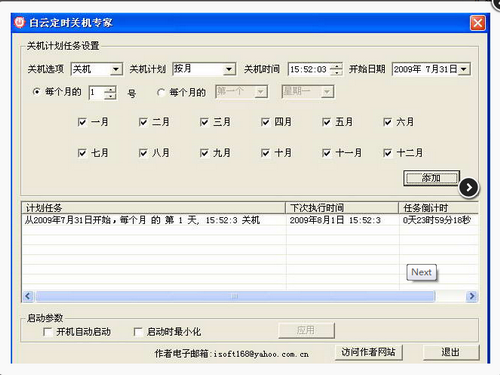Click the 关机时间 spinner arrows
500x375 pixels.
[x=336, y=69]
